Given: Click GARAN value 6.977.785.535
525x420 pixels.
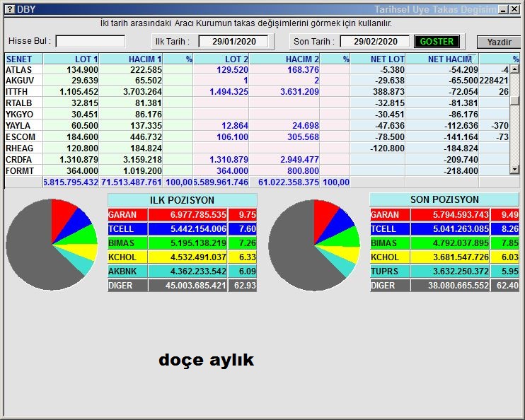Looking at the screenshot, I should coord(198,214).
